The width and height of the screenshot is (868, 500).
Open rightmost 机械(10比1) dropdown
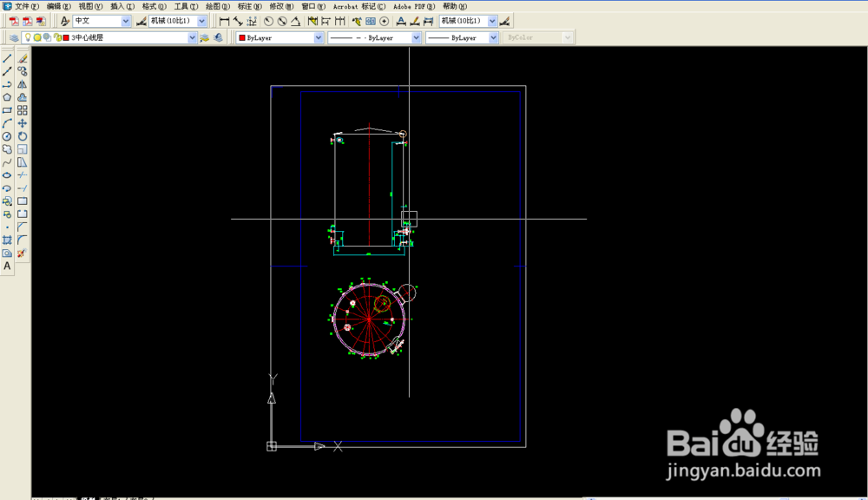click(x=492, y=21)
